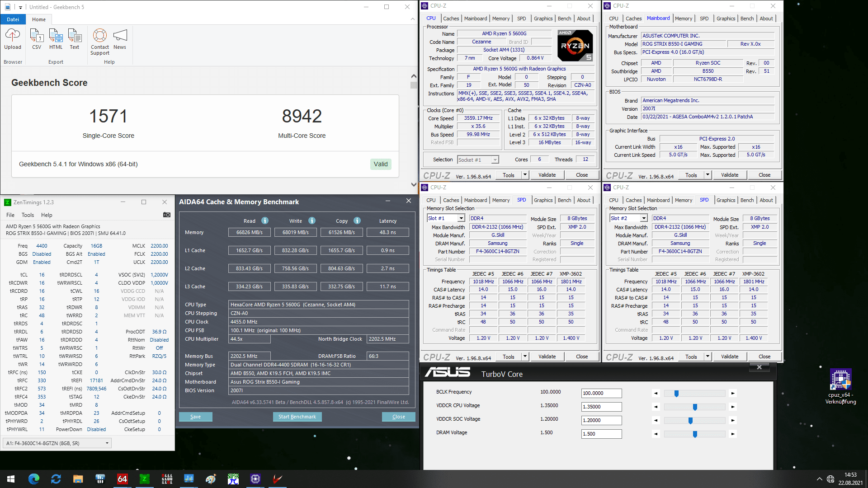868x488 pixels.
Task: Open File Explorer from the taskbar
Action: click(x=78, y=479)
